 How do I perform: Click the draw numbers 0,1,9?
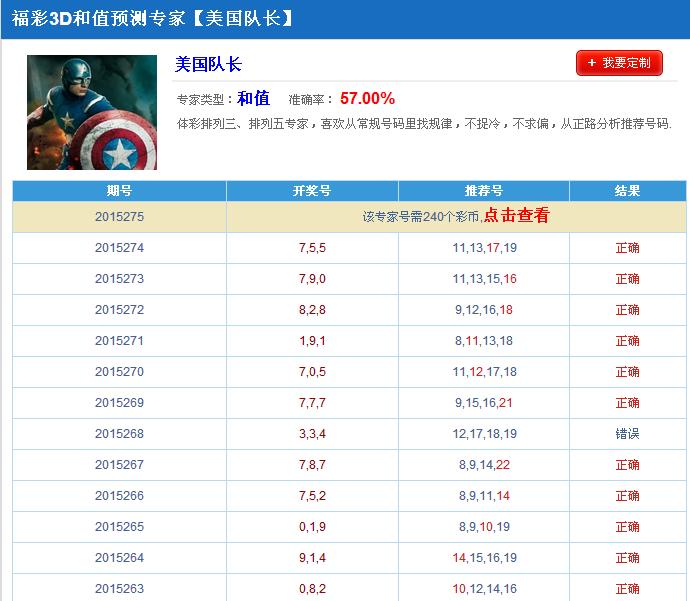click(312, 527)
